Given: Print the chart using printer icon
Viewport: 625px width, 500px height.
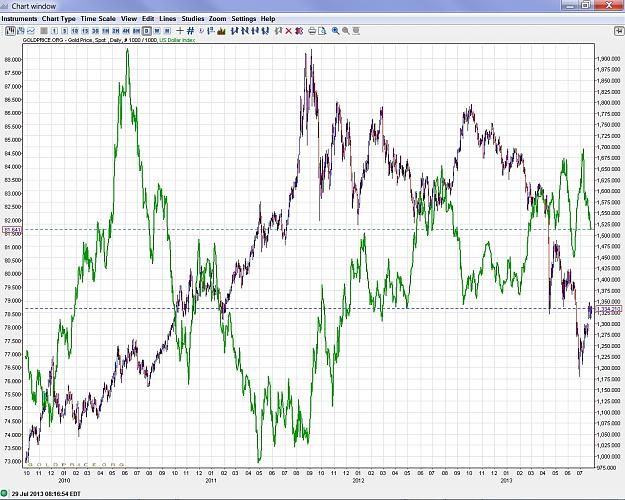Looking at the screenshot, I should 312,31.
